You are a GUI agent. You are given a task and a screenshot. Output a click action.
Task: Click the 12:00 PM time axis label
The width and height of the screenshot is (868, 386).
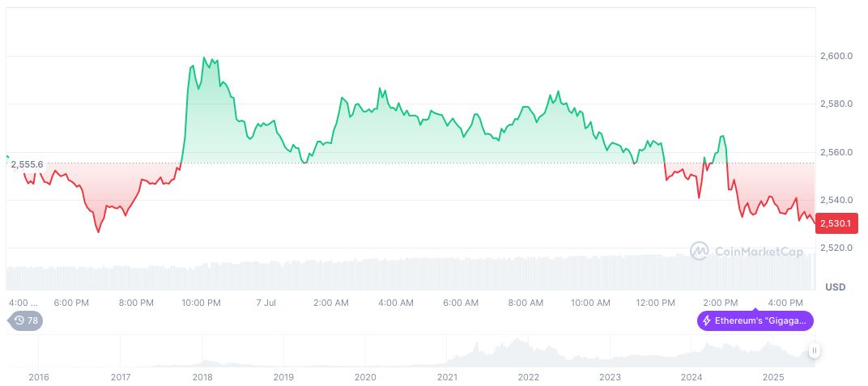pos(655,303)
